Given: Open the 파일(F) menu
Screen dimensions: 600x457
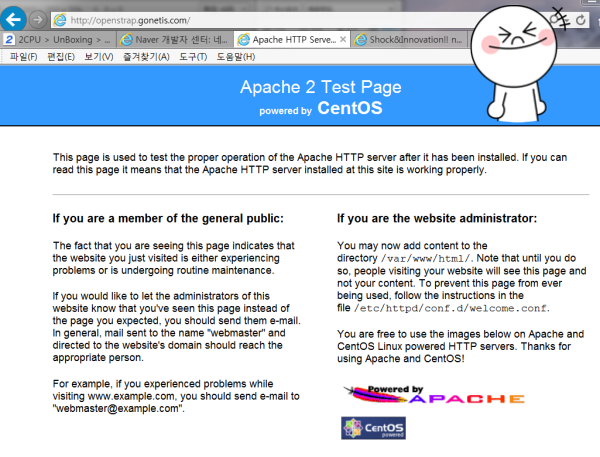Looking at the screenshot, I should 23,57.
